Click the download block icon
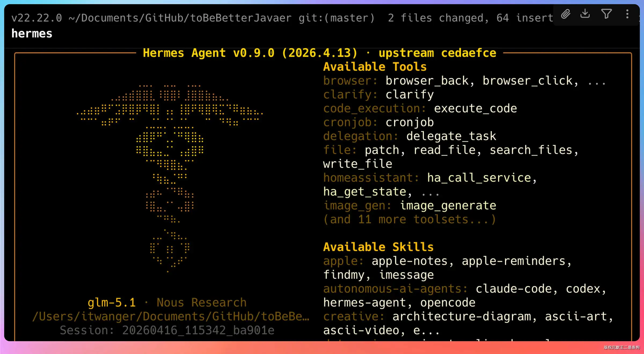 pos(585,14)
